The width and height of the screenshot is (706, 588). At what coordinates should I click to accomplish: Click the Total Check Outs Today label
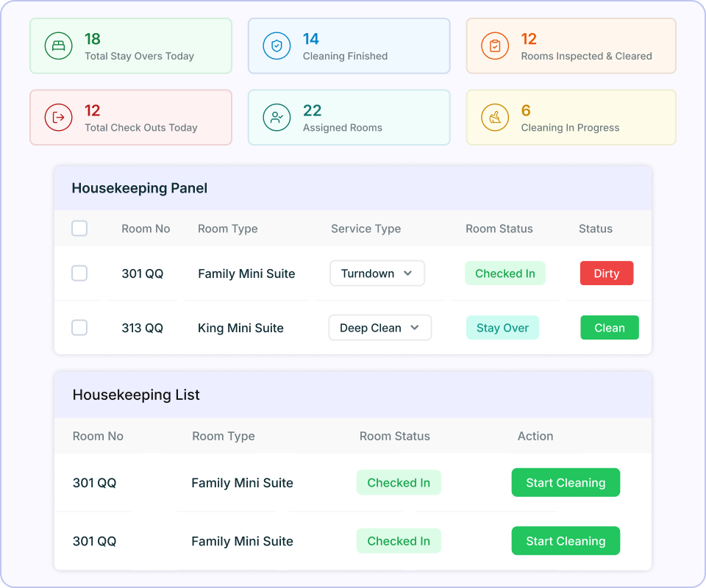141,128
